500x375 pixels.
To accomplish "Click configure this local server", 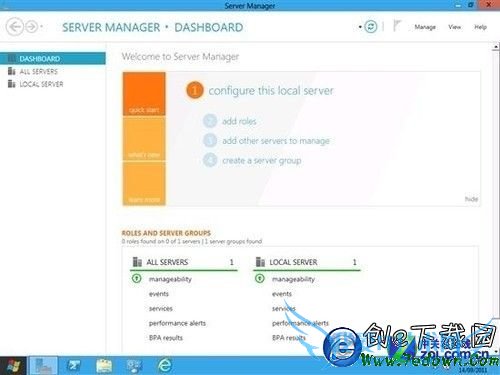I will click(271, 91).
